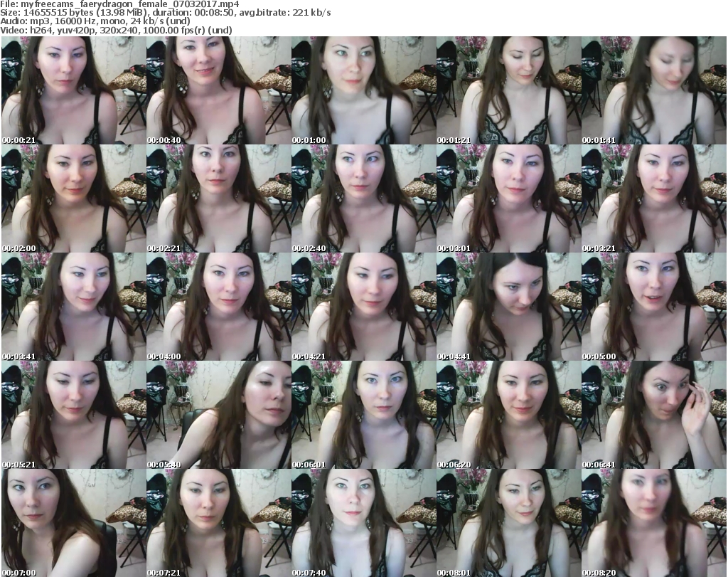Click the thumbnail frame stamped 00:04:21
Screen dimensions: 728x577
point(363,307)
